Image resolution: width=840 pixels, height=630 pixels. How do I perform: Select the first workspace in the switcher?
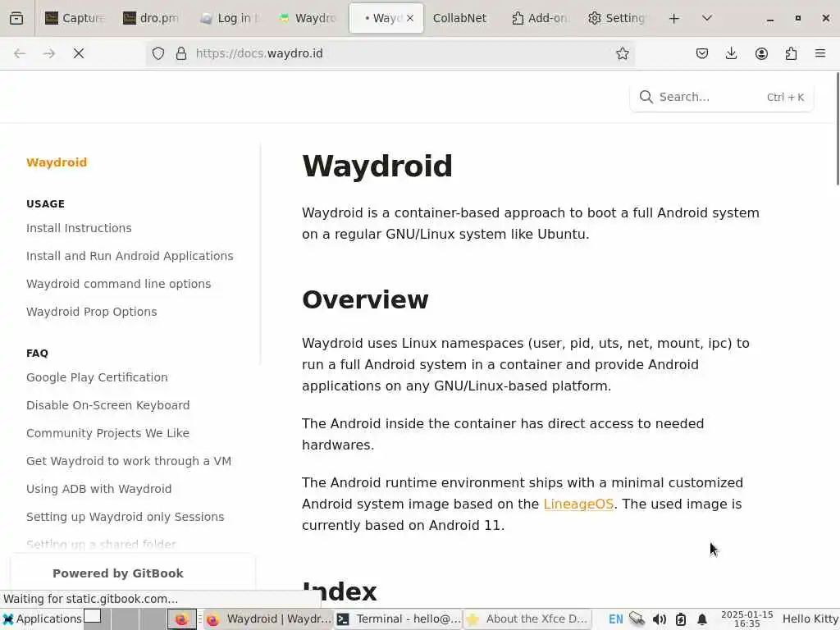97,619
